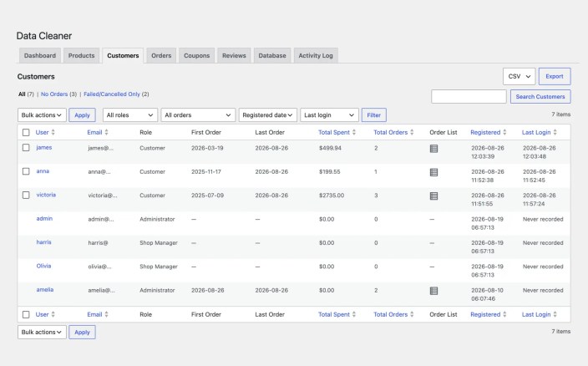Click the Search Customers button

(x=540, y=96)
